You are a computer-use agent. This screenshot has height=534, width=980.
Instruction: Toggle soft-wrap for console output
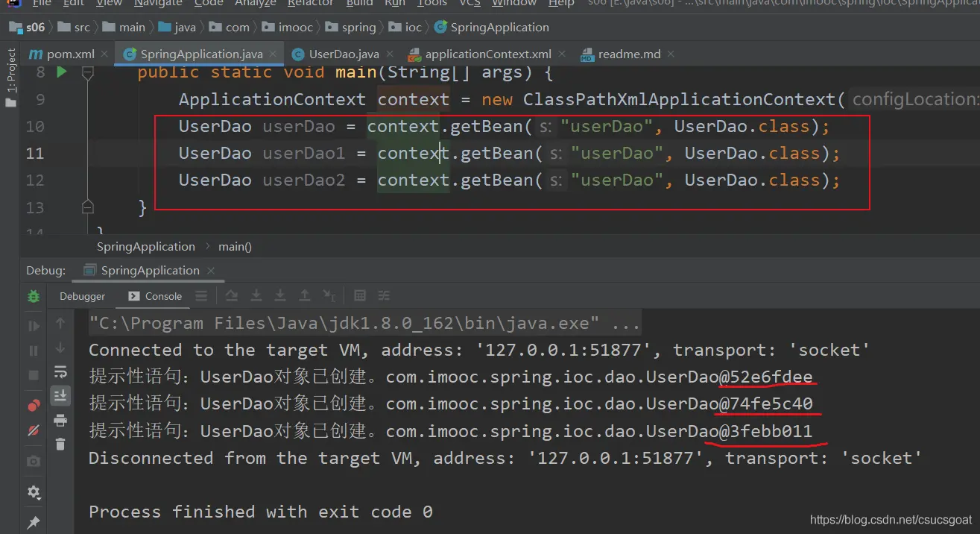(x=60, y=371)
